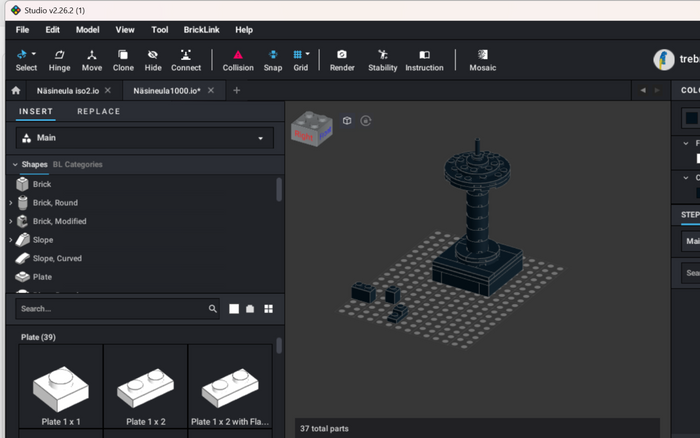Expand the Brick, Round category
Image resolution: width=700 pixels, height=438 pixels.
click(11, 203)
